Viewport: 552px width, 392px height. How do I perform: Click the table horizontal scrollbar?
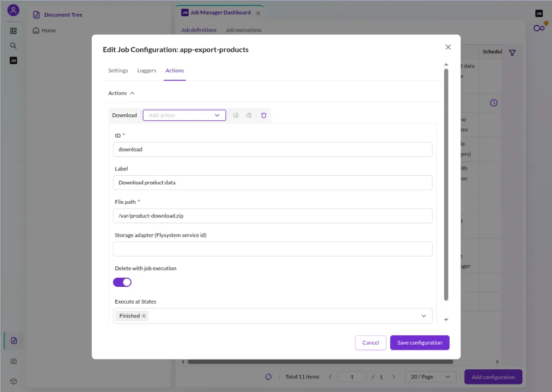pyautogui.click(x=320, y=362)
